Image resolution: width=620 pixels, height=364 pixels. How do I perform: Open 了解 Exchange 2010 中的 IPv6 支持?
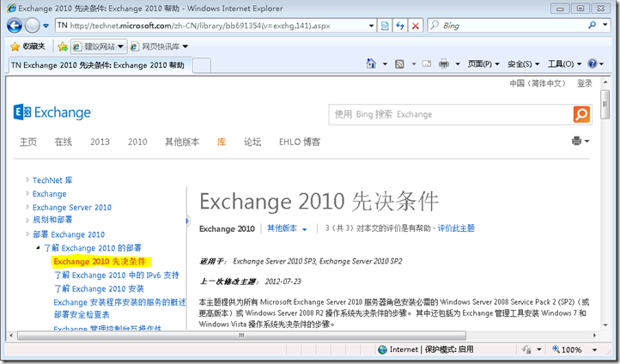(x=117, y=275)
